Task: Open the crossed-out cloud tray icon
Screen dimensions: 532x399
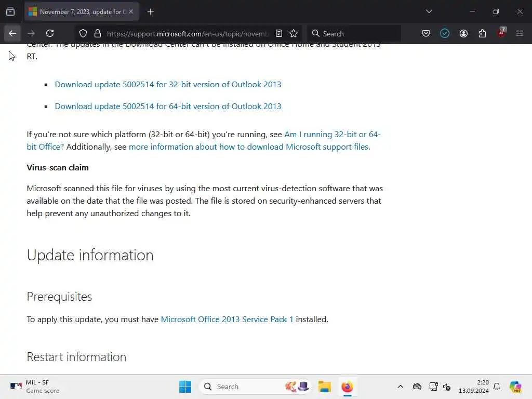Action: (x=417, y=387)
